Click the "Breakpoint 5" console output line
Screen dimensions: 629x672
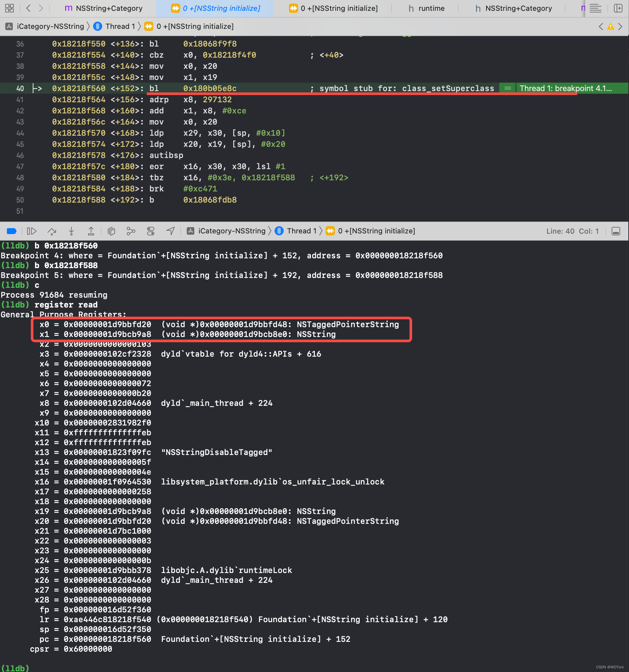point(221,275)
